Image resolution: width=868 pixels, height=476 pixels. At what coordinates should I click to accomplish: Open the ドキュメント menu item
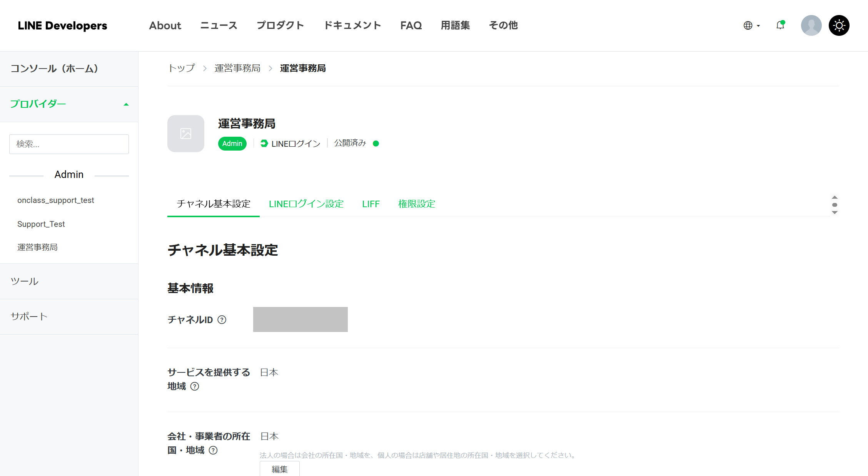point(352,25)
